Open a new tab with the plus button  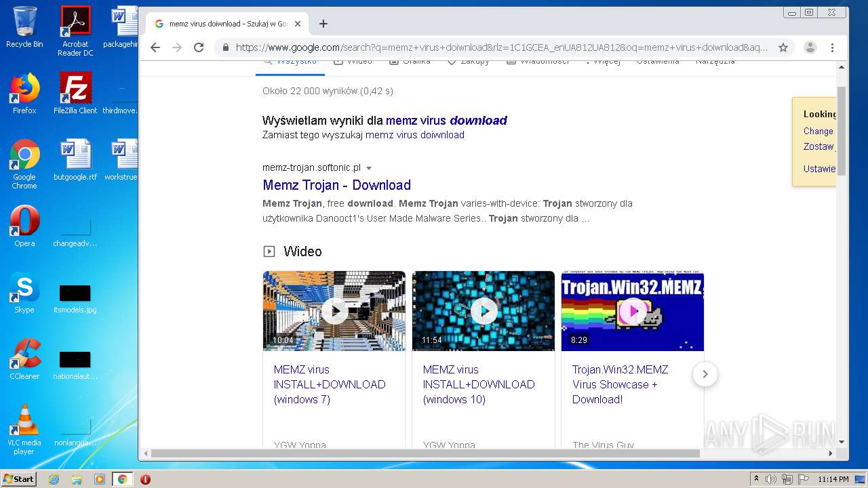coord(323,24)
